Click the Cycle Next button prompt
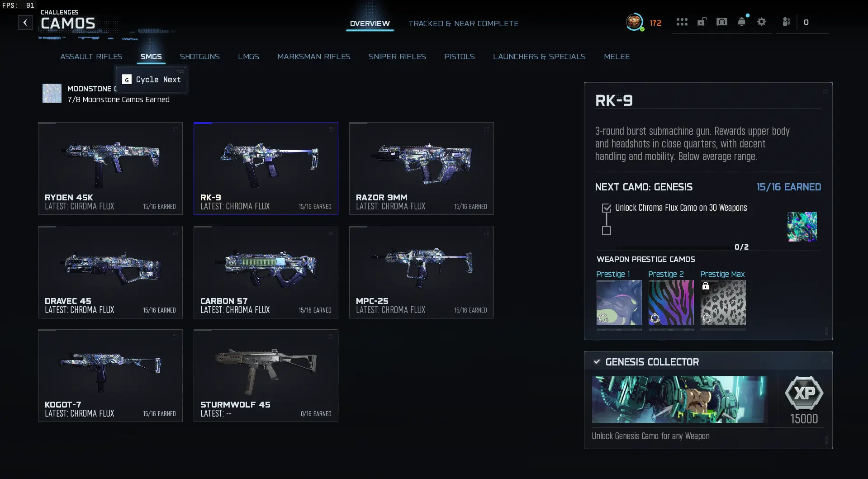 pos(151,80)
